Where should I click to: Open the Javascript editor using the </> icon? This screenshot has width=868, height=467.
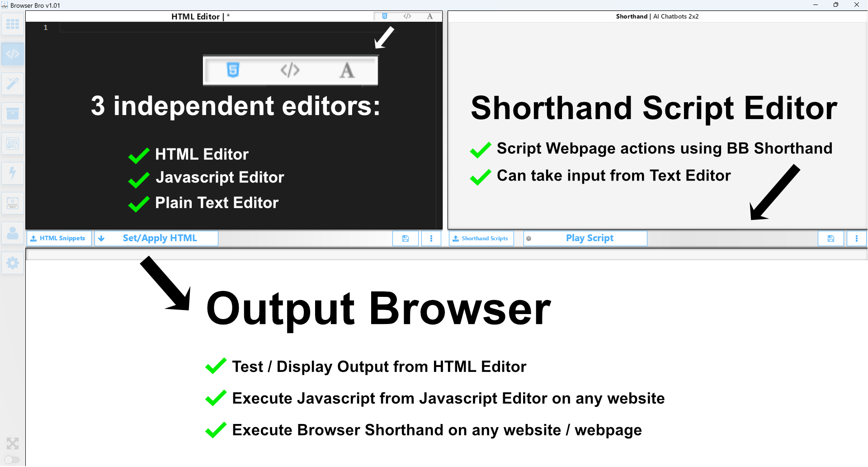point(407,16)
